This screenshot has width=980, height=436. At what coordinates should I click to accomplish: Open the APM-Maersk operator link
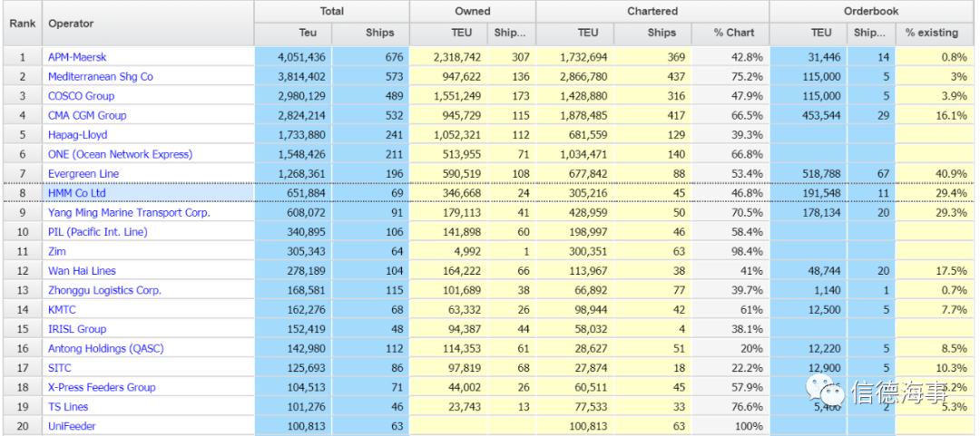coord(77,57)
